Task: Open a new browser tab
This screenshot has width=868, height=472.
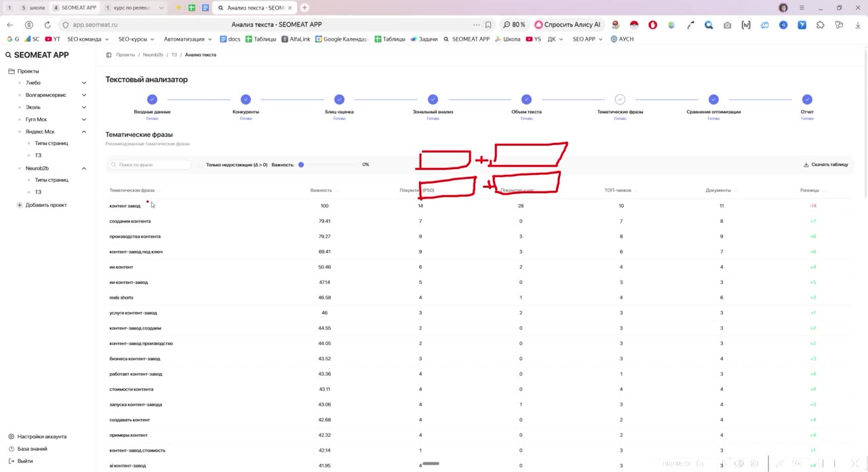Action: click(x=304, y=7)
